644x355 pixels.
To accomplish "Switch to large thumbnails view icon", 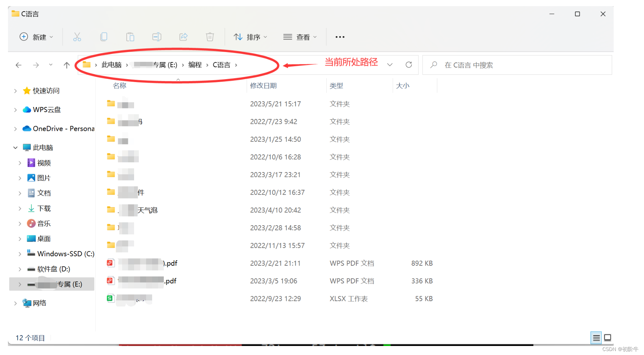I will 608,338.
